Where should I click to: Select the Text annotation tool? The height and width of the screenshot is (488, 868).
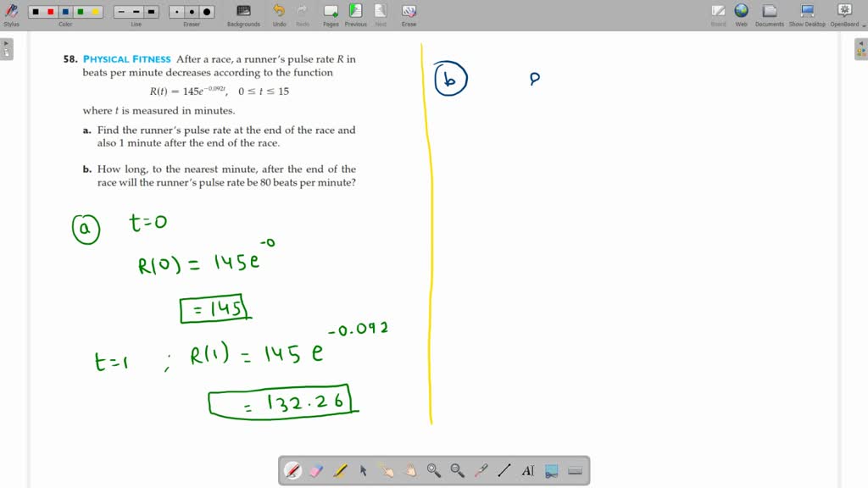528,470
